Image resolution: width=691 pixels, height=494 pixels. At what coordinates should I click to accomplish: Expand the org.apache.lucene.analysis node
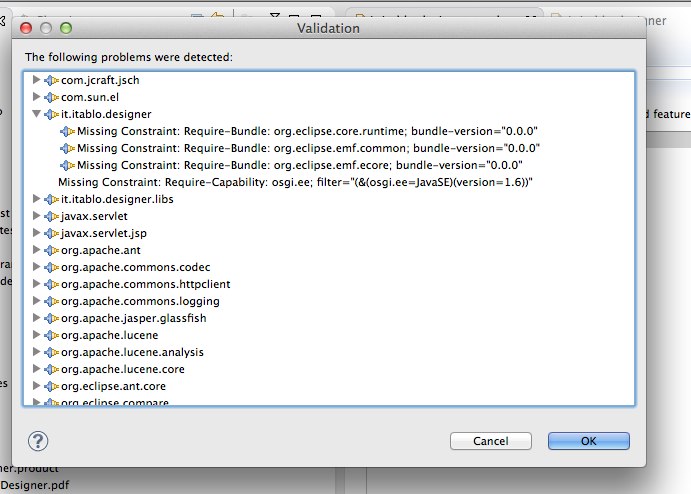37,352
